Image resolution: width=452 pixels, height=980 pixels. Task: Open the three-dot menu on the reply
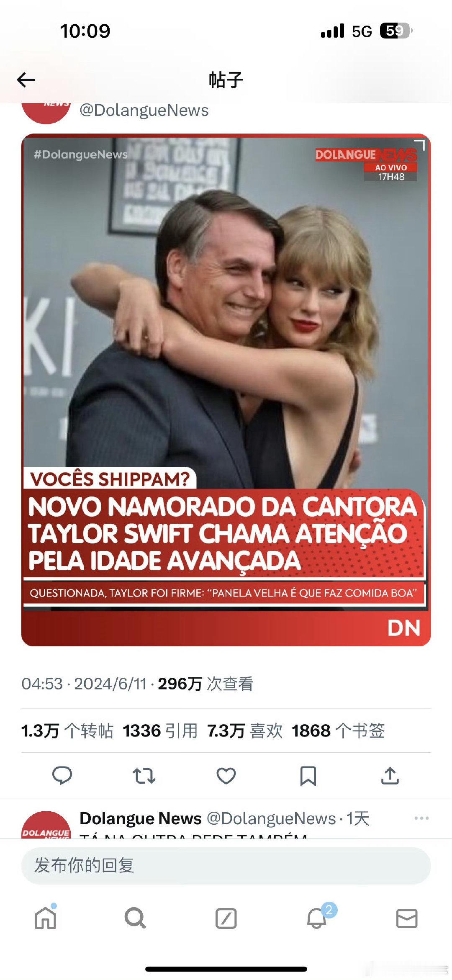tap(421, 818)
